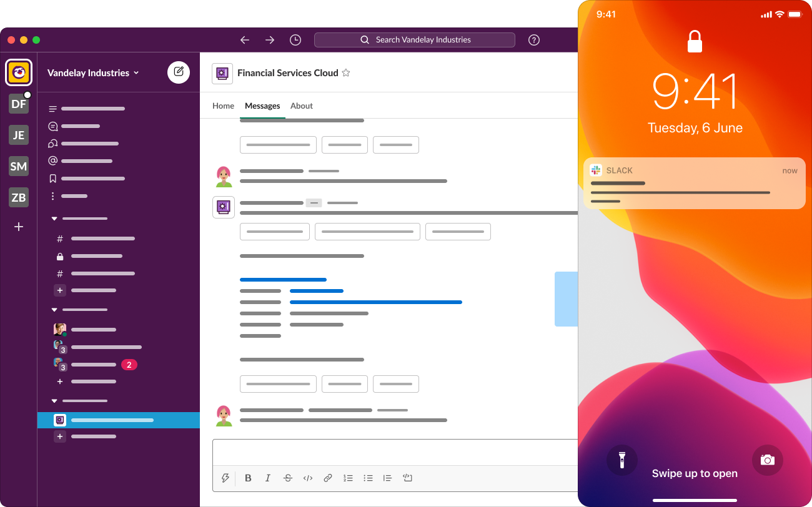The height and width of the screenshot is (507, 812).
Task: Collapse the apps section triangle
Action: pyautogui.click(x=54, y=401)
